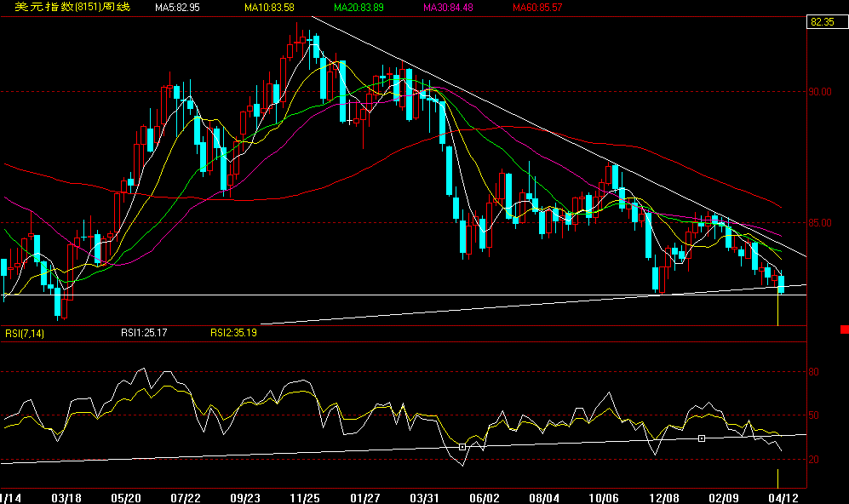Click the 06/02 date axis label
The height and width of the screenshot is (504, 849).
click(484, 498)
